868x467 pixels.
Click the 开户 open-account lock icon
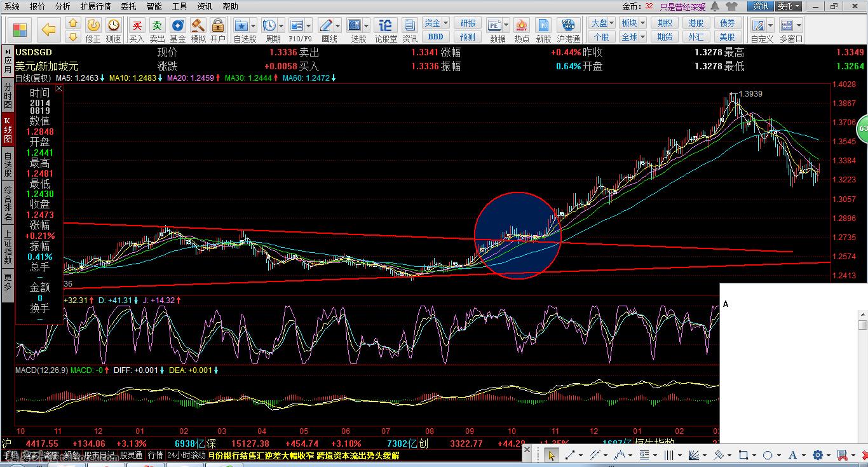click(218, 25)
